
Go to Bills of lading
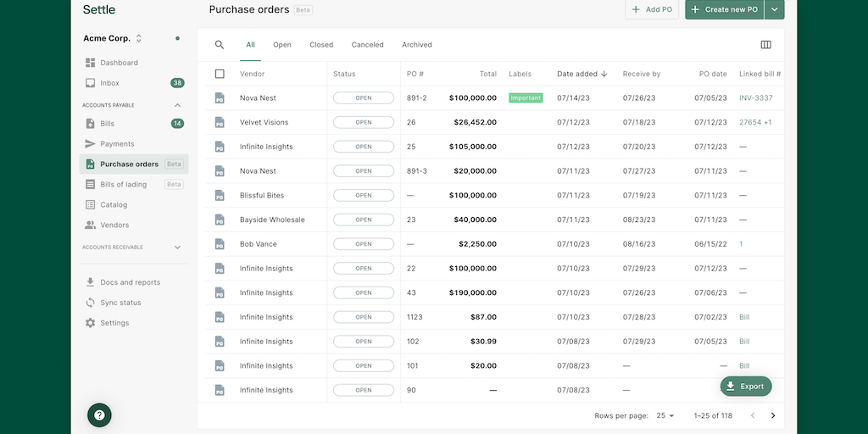point(123,185)
